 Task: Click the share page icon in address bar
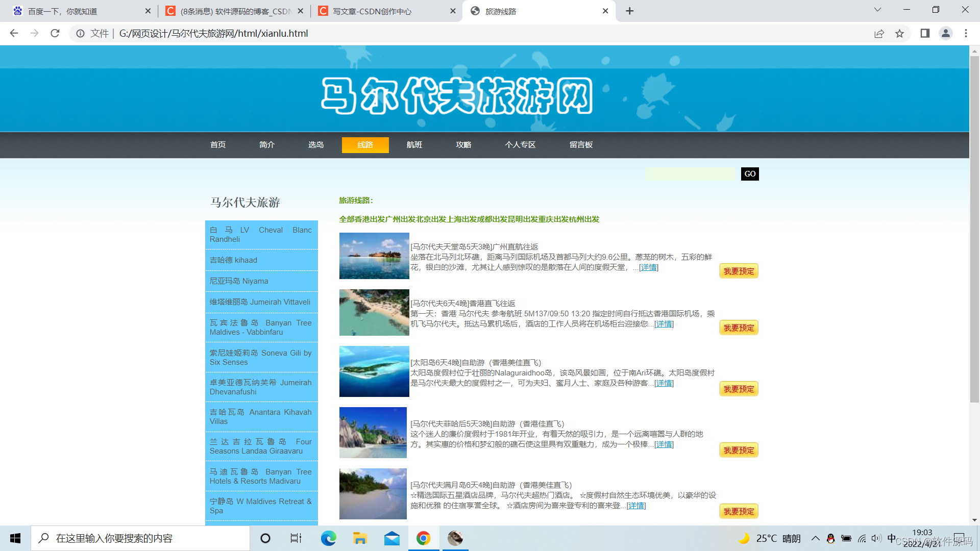pyautogui.click(x=879, y=33)
